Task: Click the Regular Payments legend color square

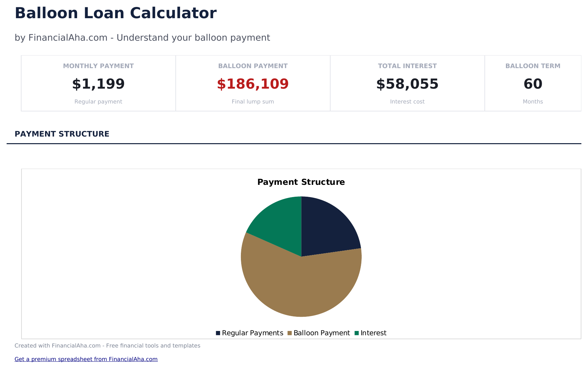Action: 218,333
